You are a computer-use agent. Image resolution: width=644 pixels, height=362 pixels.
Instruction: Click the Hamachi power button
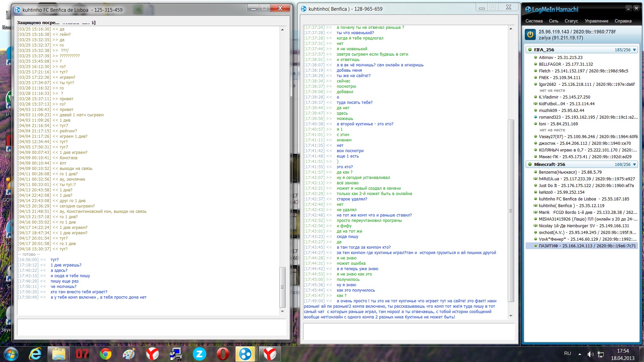click(530, 35)
